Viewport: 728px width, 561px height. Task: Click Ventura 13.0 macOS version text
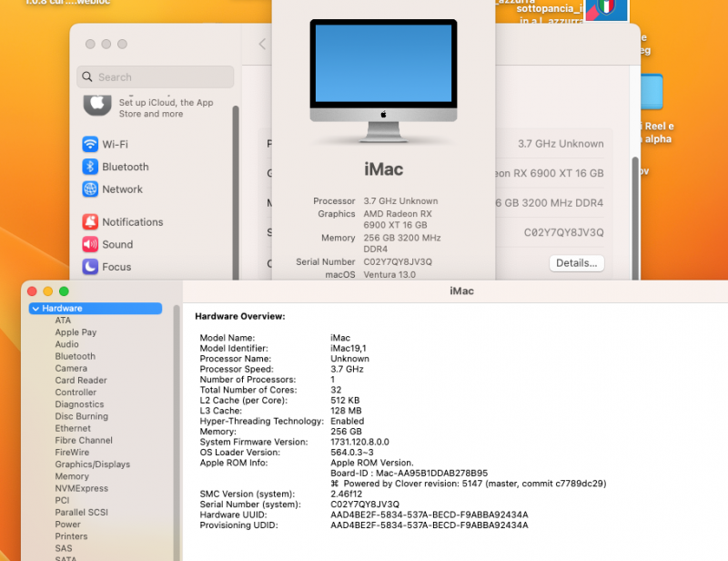389,275
